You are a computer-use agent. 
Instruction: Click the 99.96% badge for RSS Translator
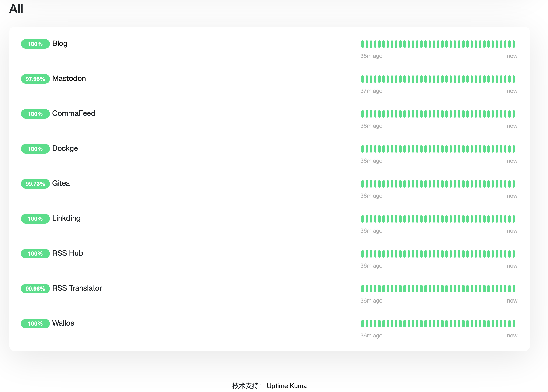point(35,289)
